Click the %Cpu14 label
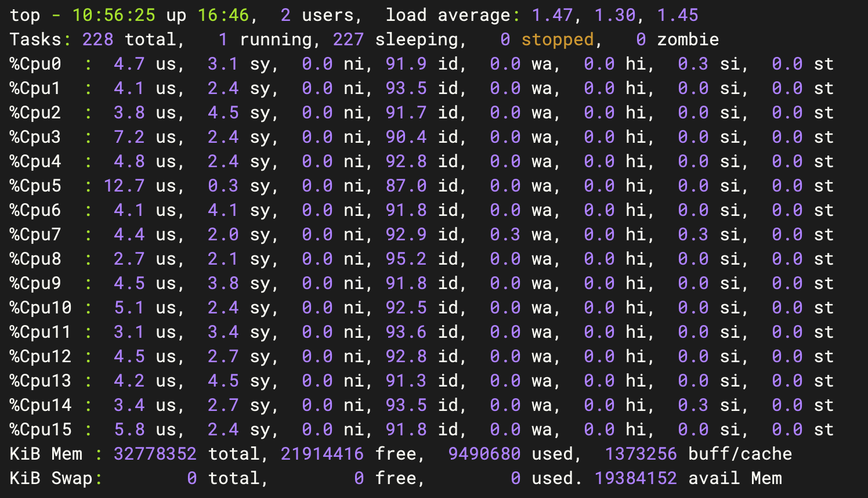Screen dimensions: 868x498 click(x=41, y=405)
